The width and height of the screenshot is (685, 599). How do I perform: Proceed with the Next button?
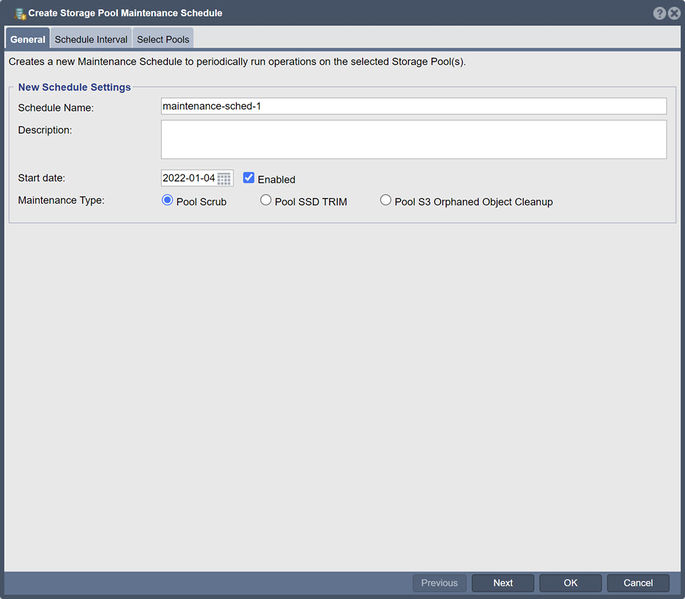(503, 583)
